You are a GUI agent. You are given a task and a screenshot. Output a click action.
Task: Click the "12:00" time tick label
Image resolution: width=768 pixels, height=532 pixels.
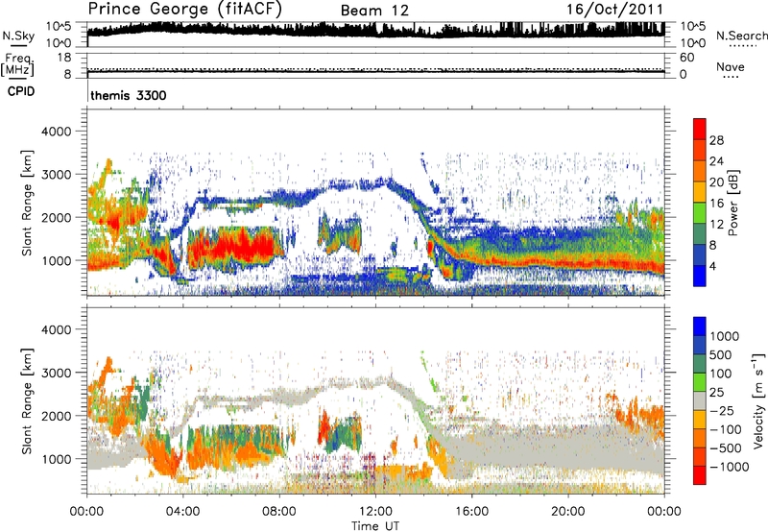click(x=375, y=512)
